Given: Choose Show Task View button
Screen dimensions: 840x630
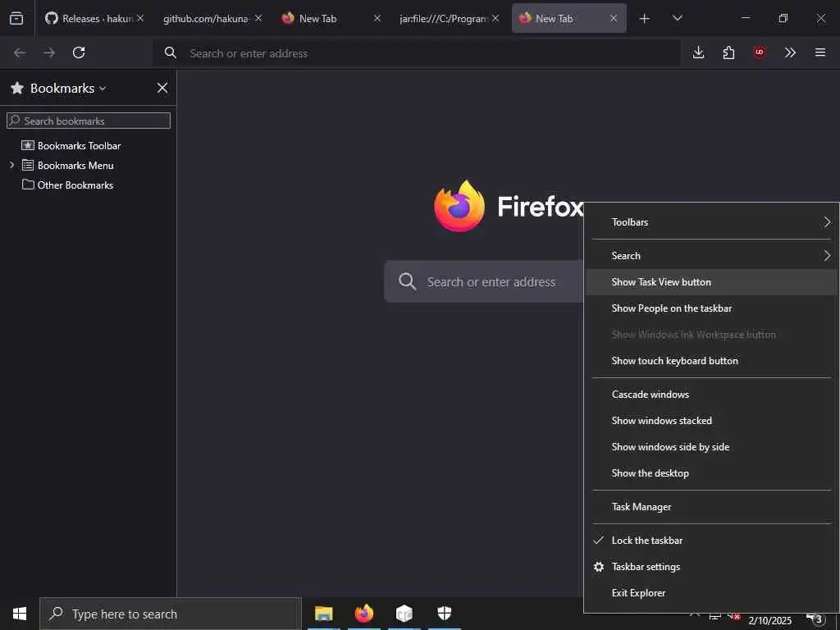Looking at the screenshot, I should click(x=711, y=282).
